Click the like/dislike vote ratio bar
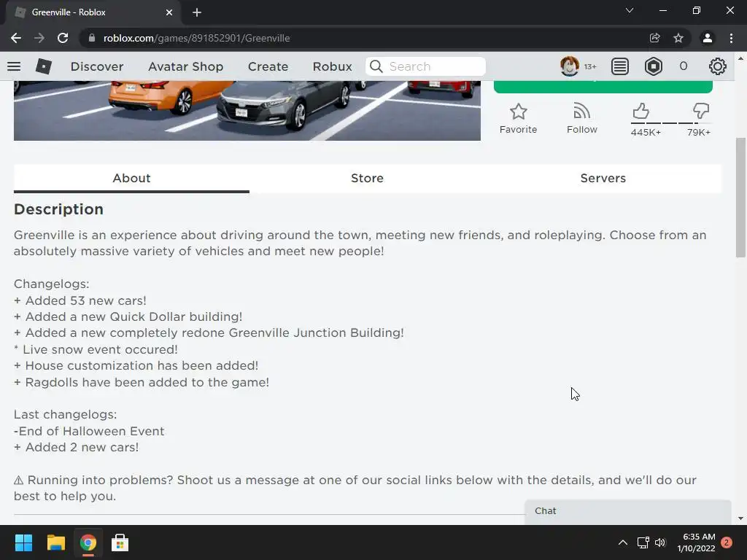The width and height of the screenshot is (747, 560). (671, 123)
